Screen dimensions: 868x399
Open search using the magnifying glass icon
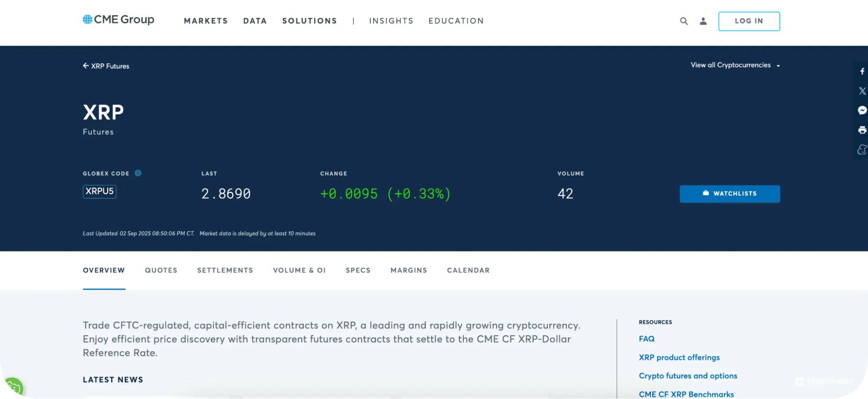pos(684,21)
